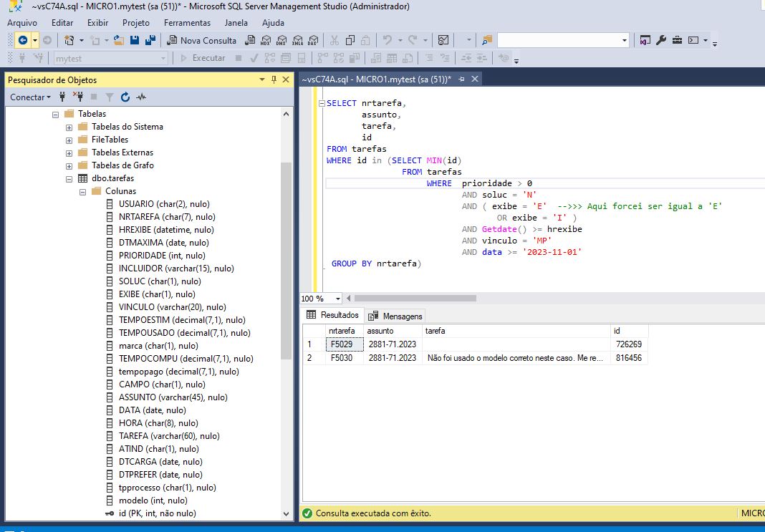Collapse the dbo.tarefas table node

(69, 178)
